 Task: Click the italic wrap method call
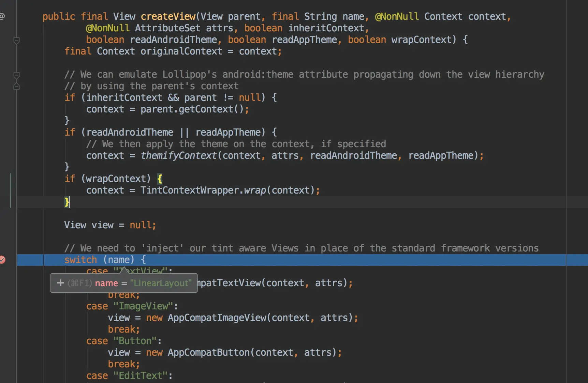[255, 190]
